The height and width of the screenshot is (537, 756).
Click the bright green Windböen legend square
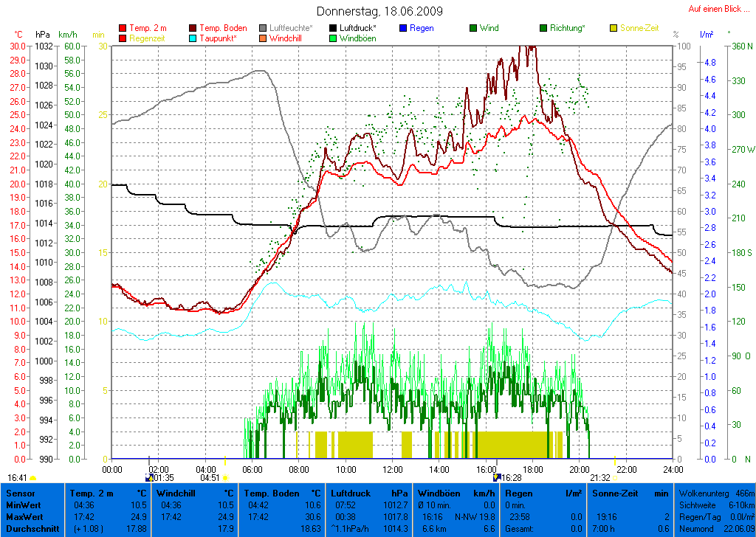click(x=332, y=38)
